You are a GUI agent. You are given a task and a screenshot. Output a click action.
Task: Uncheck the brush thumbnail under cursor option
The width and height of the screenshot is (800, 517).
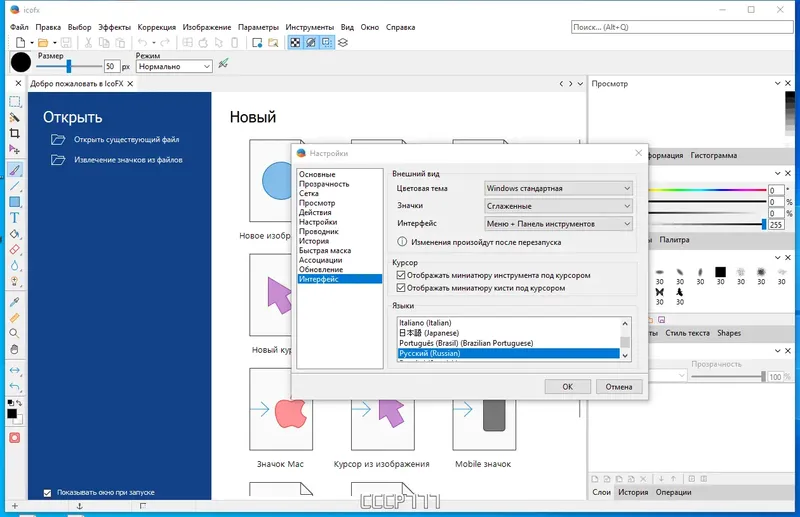tap(401, 288)
